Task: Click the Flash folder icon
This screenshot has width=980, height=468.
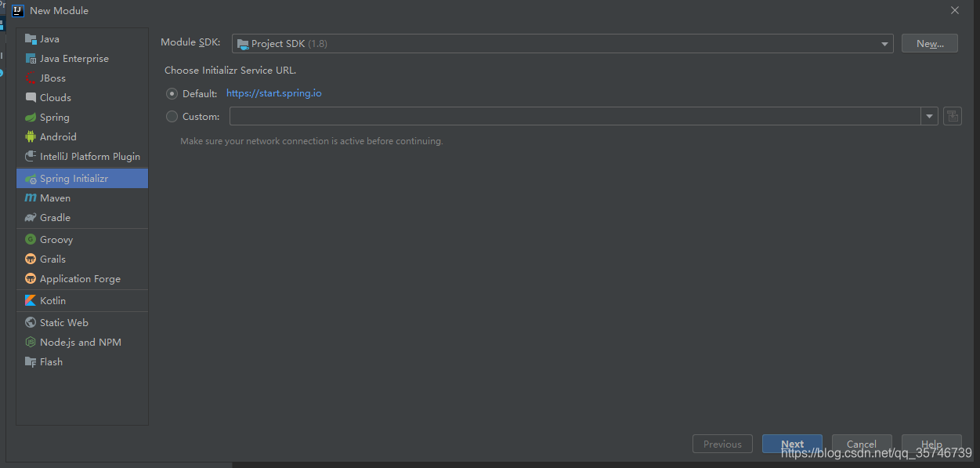Action: (x=31, y=362)
